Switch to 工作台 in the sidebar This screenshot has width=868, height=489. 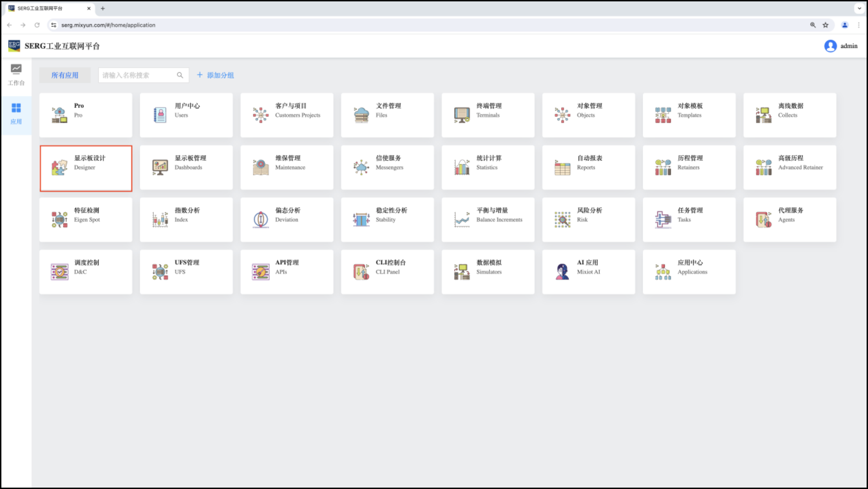(16, 75)
